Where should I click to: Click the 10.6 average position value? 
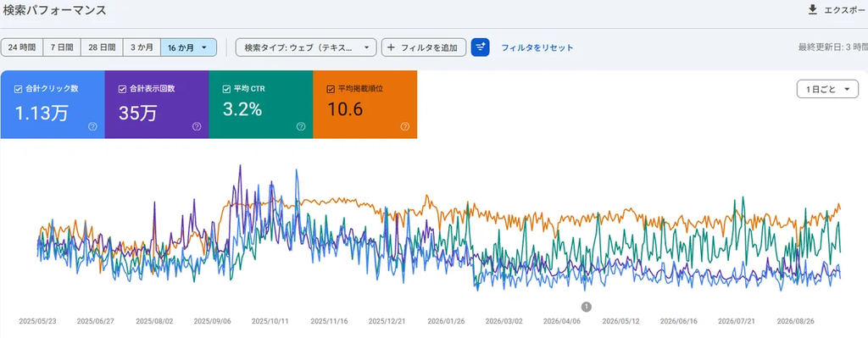pyautogui.click(x=345, y=109)
